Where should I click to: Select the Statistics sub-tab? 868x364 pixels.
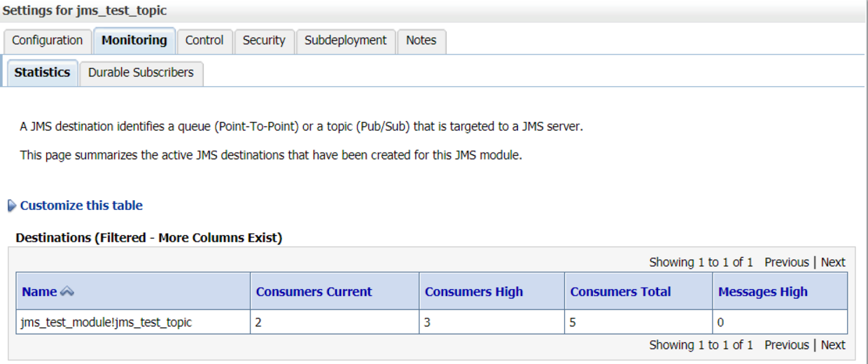click(42, 73)
